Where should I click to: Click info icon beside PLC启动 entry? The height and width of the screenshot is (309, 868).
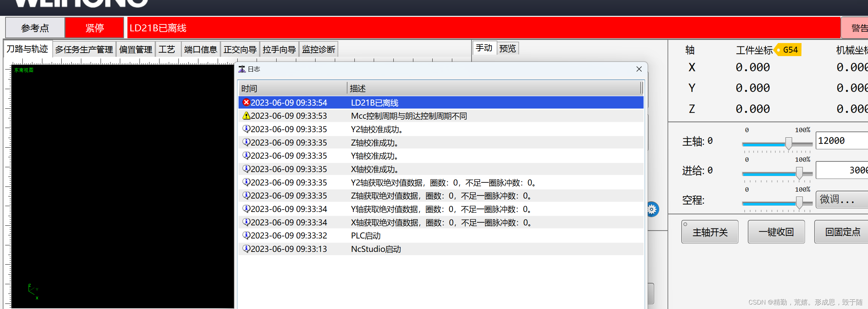[x=246, y=235]
